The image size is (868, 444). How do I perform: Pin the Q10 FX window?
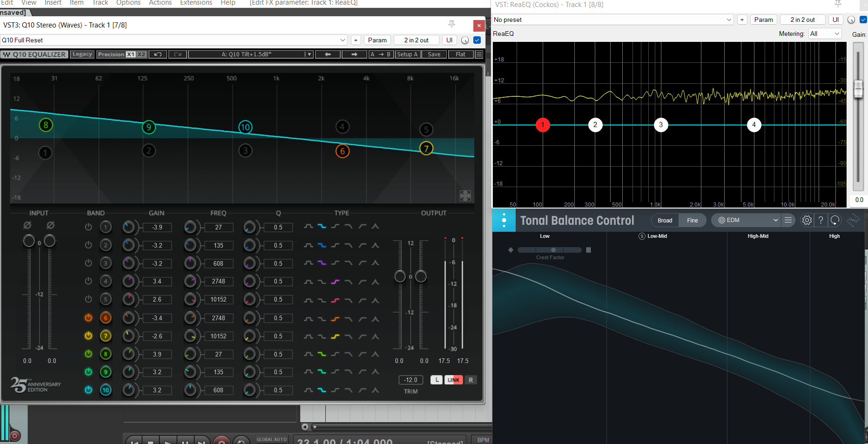451,24
